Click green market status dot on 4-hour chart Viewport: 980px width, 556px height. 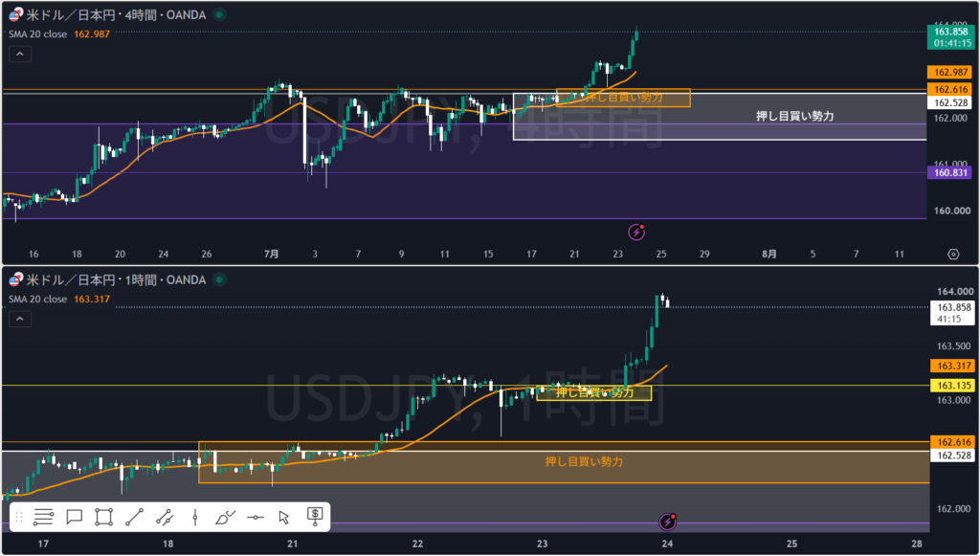(x=219, y=15)
